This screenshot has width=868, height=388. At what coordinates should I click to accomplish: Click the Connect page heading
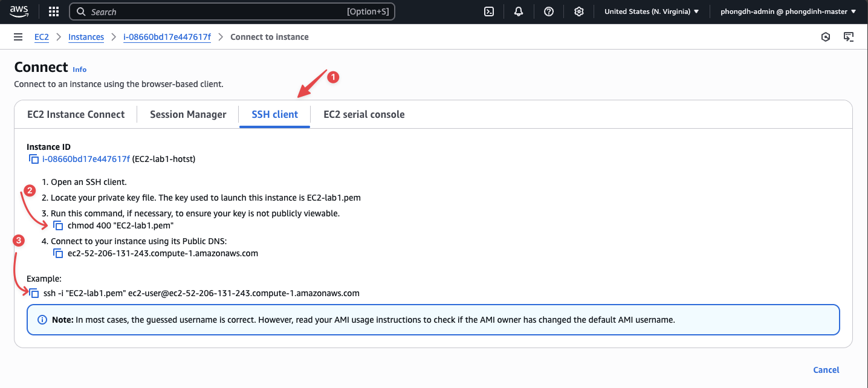[41, 67]
